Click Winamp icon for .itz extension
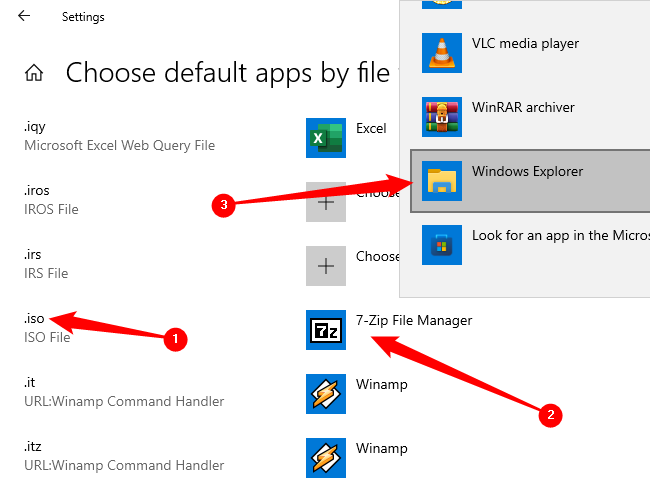Viewport: 650px width, 500px height. [x=325, y=458]
